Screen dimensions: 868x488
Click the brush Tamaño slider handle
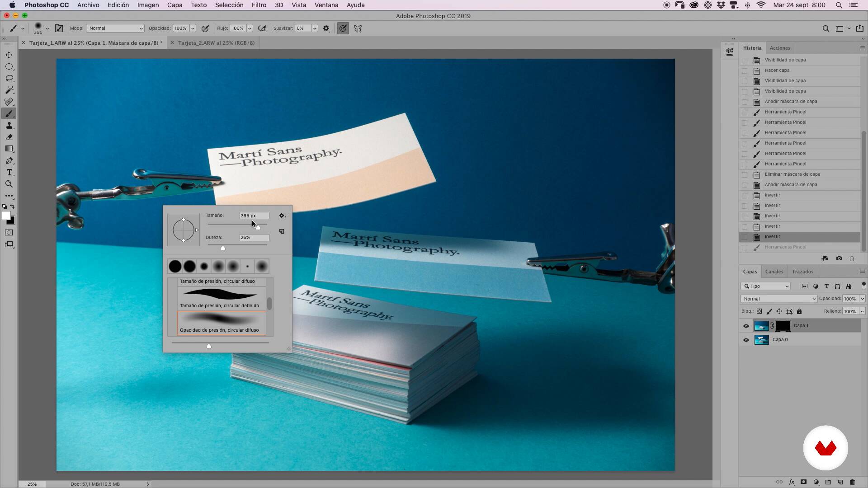258,227
